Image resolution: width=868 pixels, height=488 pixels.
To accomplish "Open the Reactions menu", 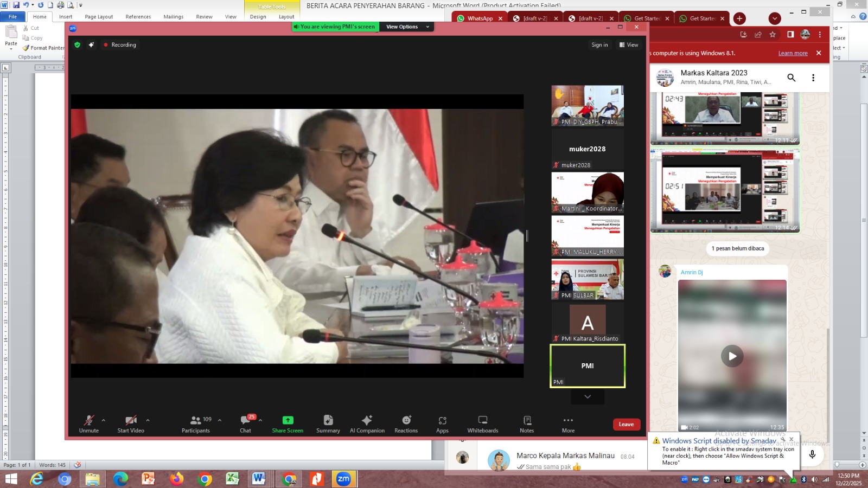I will [406, 423].
